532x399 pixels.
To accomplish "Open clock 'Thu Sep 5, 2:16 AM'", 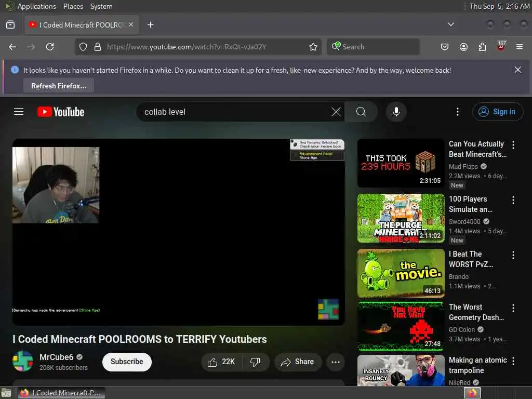I will point(499,6).
